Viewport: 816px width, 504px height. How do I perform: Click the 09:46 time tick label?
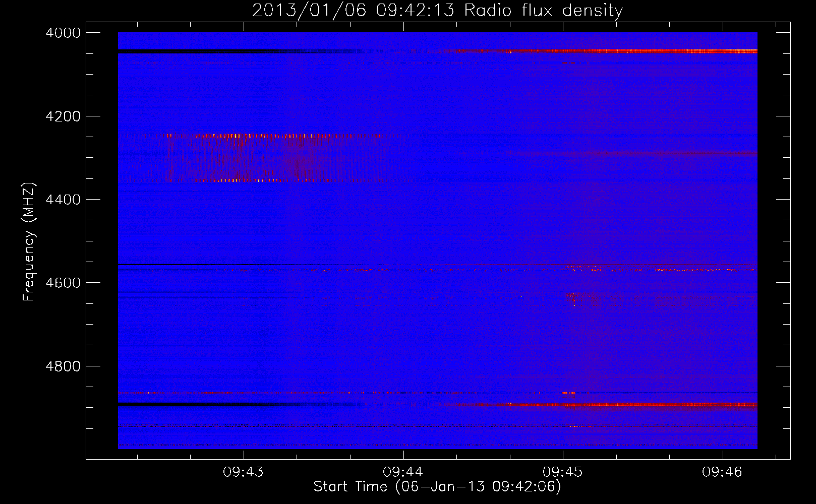722,472
